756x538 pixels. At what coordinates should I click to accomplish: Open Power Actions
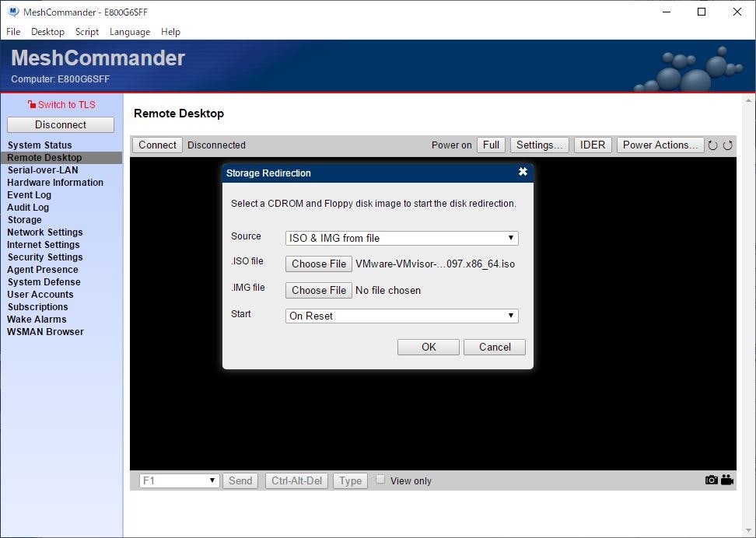pos(660,145)
